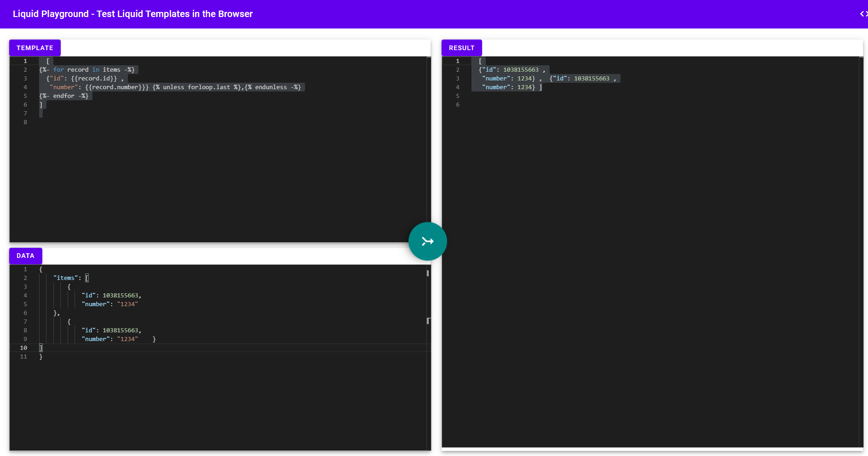Click the '"items": [' line in Data
The width and height of the screenshot is (868, 456).
(71, 278)
